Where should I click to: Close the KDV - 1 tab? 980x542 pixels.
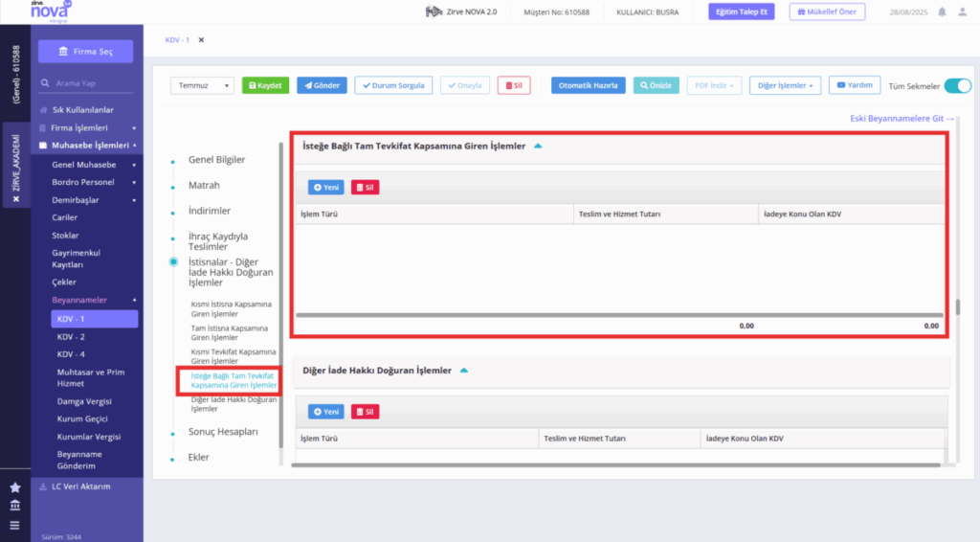[201, 40]
